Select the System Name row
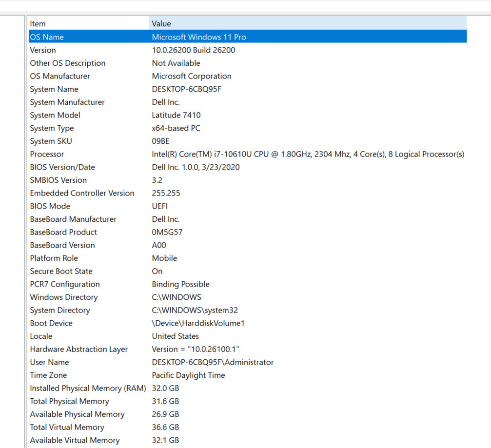The width and height of the screenshot is (491, 448). tap(248, 89)
